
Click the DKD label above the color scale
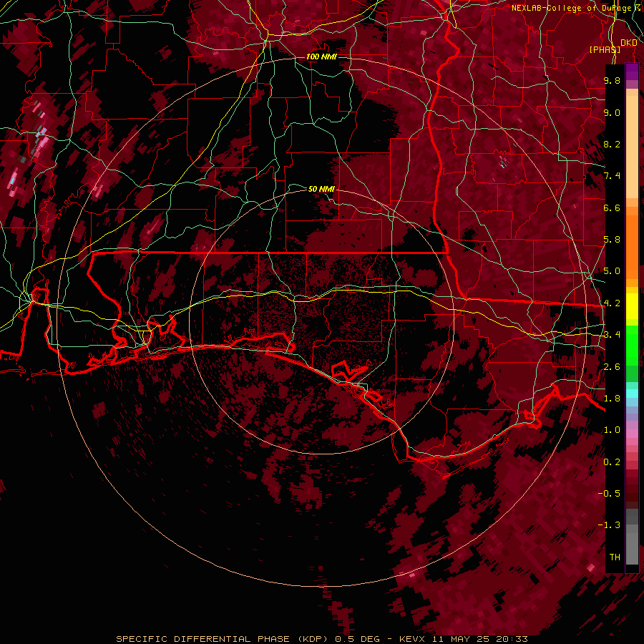[628, 42]
